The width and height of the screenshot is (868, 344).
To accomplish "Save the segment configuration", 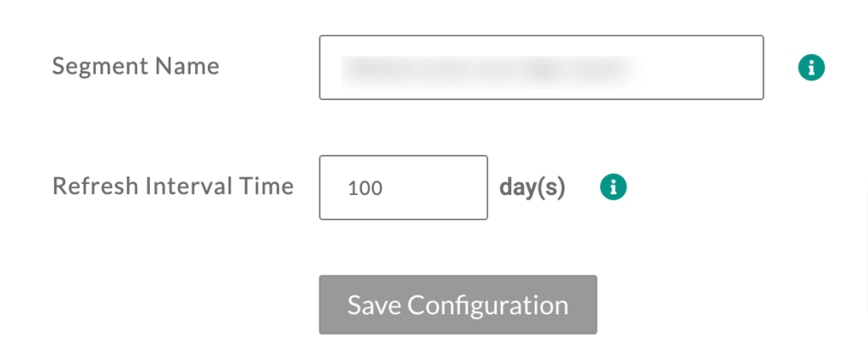I will tap(458, 305).
